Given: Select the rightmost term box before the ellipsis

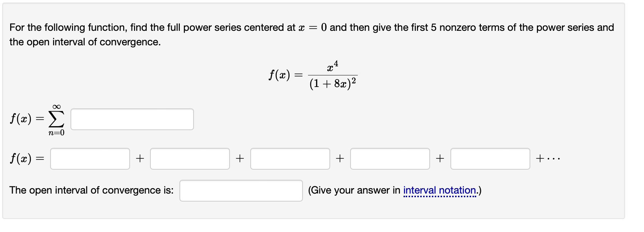Looking at the screenshot, I should click(490, 158).
